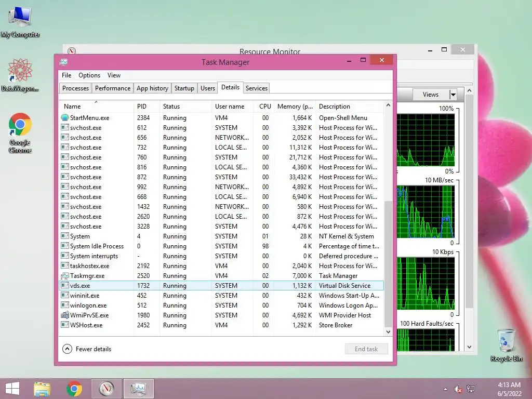This screenshot has width=532, height=399.
Task: Click the Resource Monitor title bar icon
Action: (x=72, y=51)
